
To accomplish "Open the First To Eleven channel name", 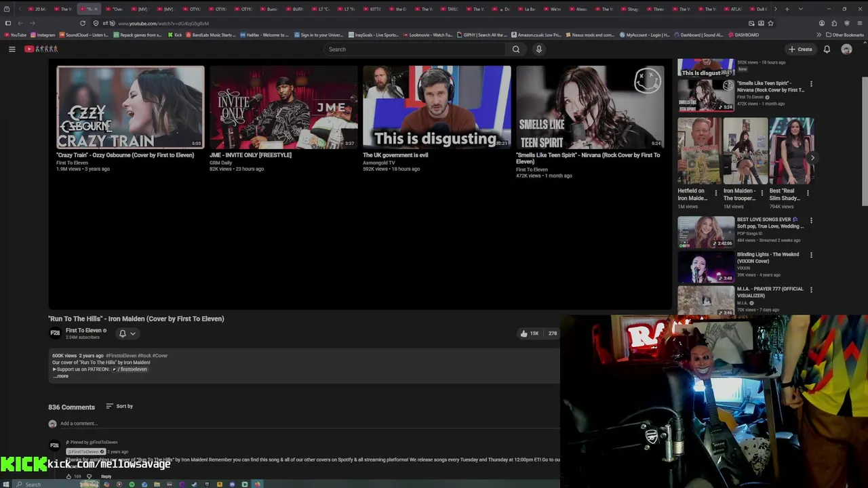I will click(x=83, y=330).
